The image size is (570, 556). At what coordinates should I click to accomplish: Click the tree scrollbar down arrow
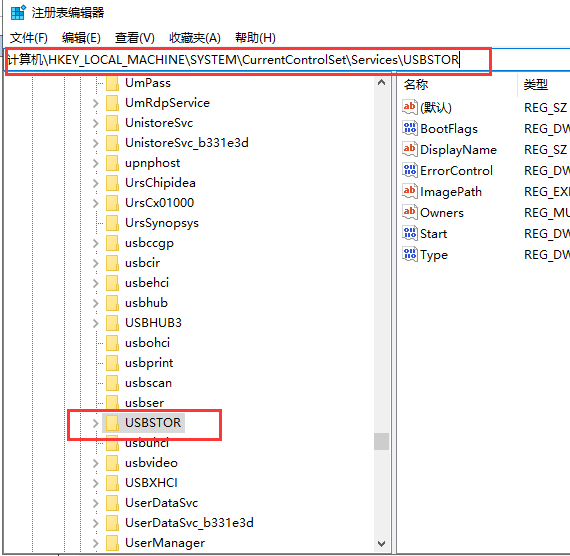tap(381, 544)
